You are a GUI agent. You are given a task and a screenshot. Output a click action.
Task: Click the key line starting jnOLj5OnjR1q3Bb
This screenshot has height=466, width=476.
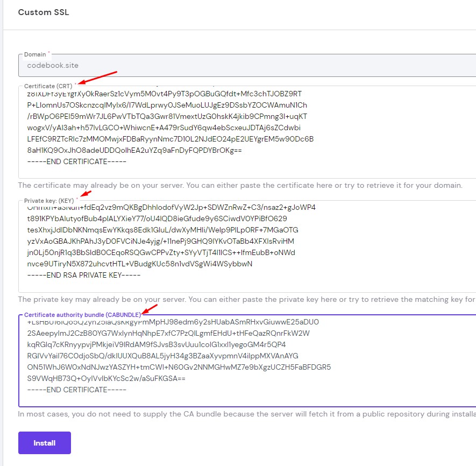(x=161, y=252)
